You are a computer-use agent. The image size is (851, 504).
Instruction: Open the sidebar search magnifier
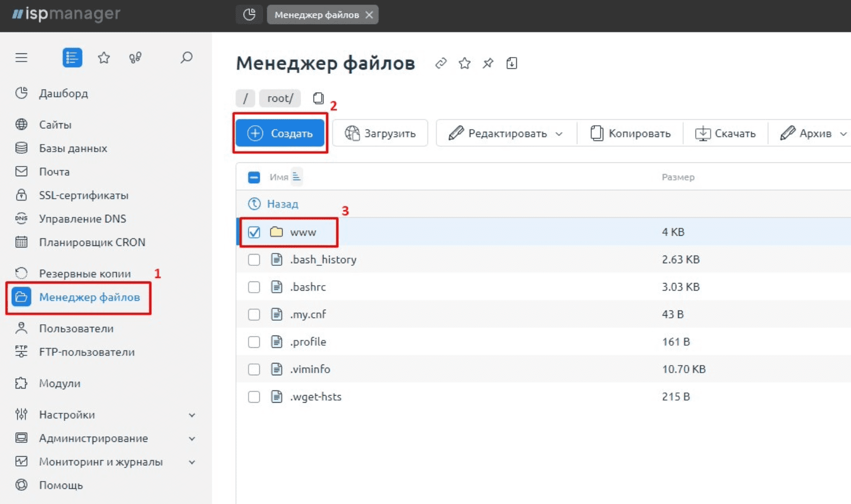[x=187, y=58]
